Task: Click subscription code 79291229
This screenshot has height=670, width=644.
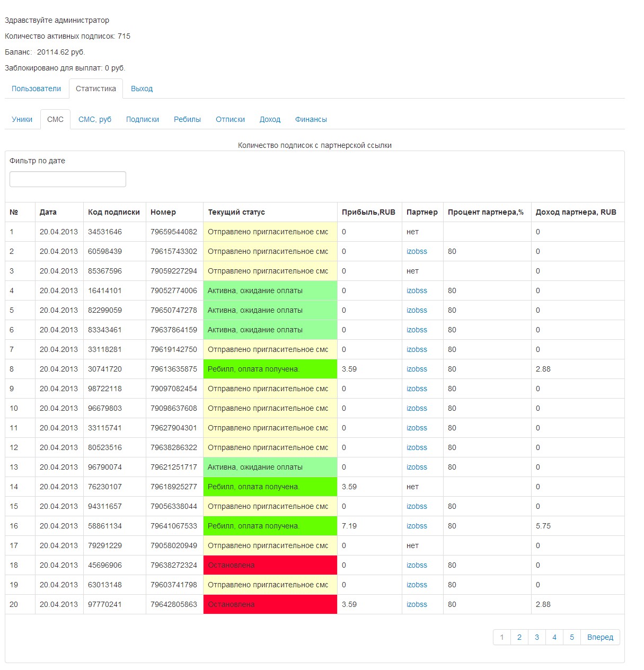Action: click(105, 545)
